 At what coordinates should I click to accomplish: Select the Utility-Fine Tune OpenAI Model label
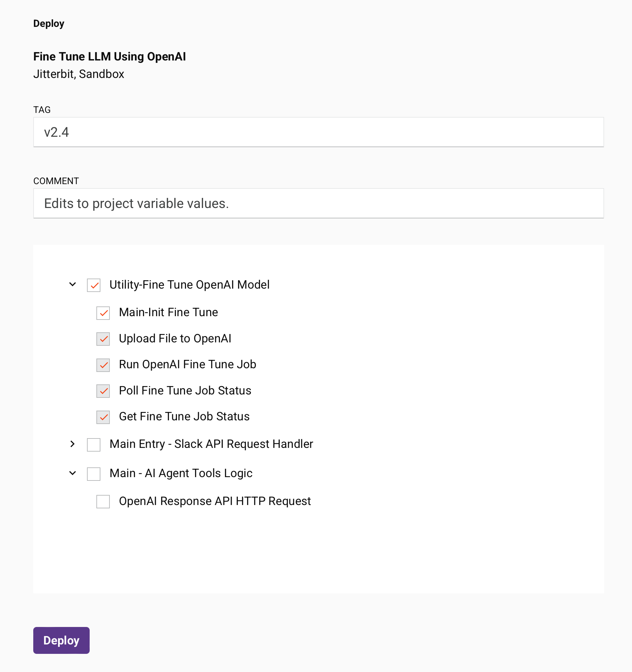coord(189,285)
